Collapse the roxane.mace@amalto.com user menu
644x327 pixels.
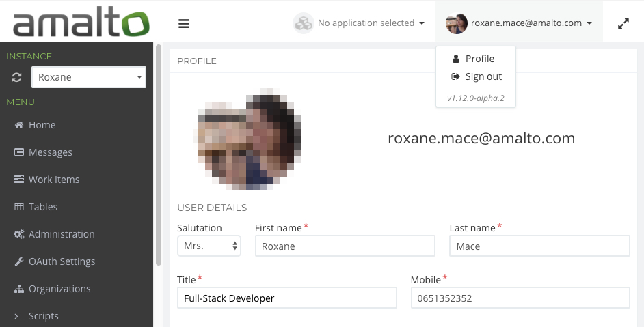[x=520, y=23]
